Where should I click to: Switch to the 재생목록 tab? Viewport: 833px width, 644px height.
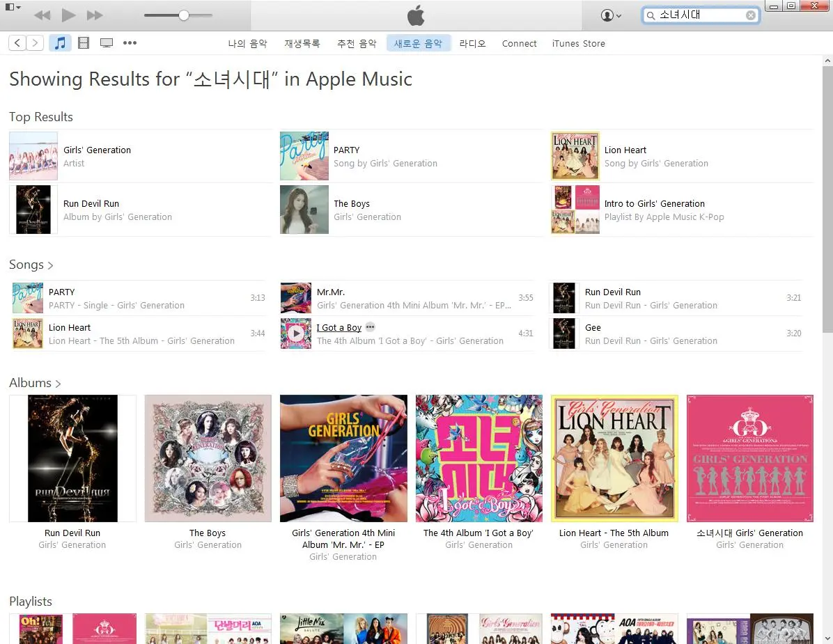(x=302, y=44)
